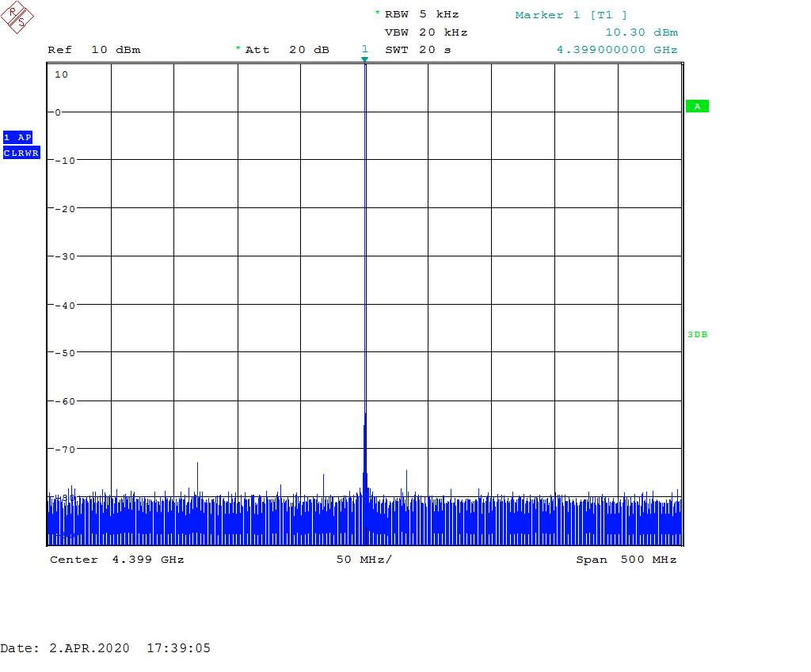Click the Center 4.399 GHz label
This screenshot has height=672, width=811.
[x=117, y=560]
